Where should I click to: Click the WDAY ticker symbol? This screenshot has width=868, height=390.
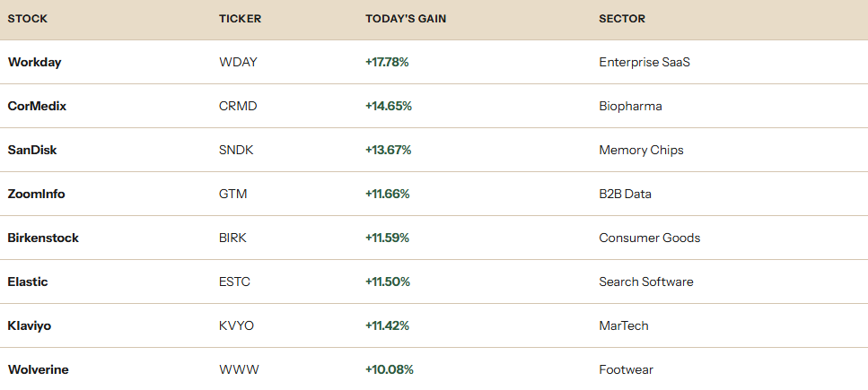(x=238, y=62)
